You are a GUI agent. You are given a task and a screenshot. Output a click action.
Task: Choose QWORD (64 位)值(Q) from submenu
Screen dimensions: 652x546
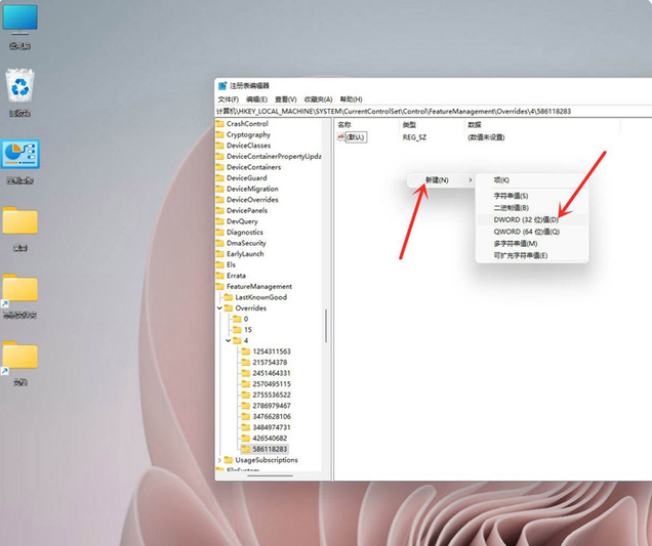point(526,231)
